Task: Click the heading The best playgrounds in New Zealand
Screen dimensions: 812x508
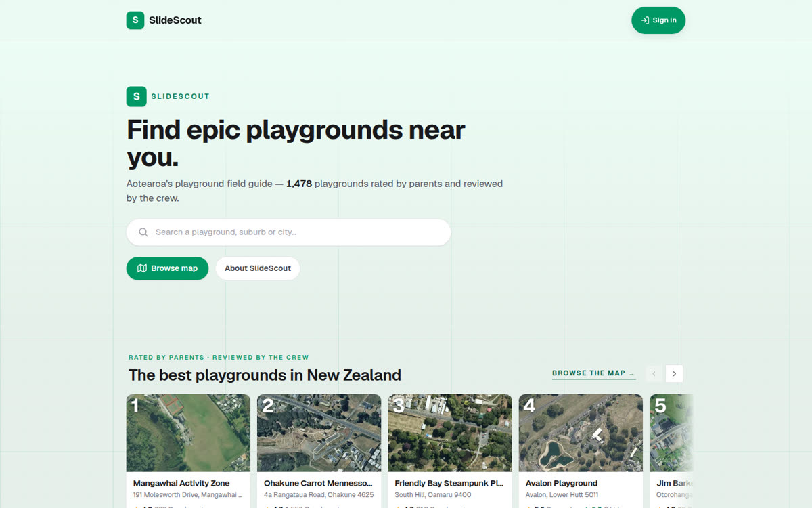Action: click(x=265, y=375)
